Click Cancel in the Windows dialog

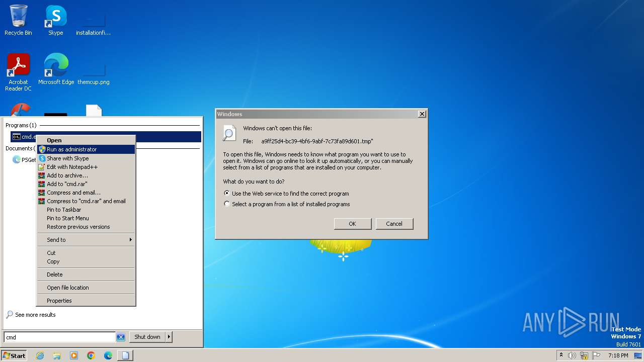(x=394, y=224)
